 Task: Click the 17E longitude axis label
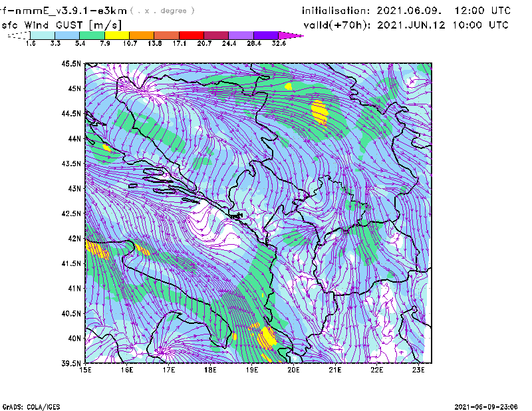click(169, 370)
